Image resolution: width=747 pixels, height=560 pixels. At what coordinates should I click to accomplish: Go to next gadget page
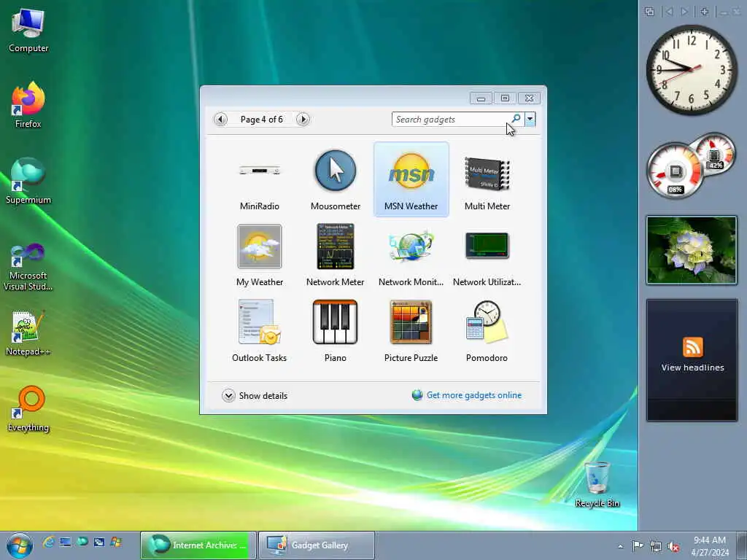(x=303, y=119)
